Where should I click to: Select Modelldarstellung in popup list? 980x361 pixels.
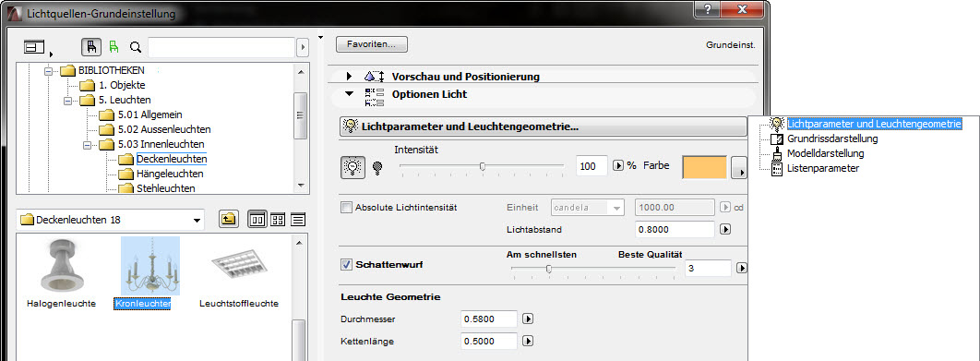(825, 153)
